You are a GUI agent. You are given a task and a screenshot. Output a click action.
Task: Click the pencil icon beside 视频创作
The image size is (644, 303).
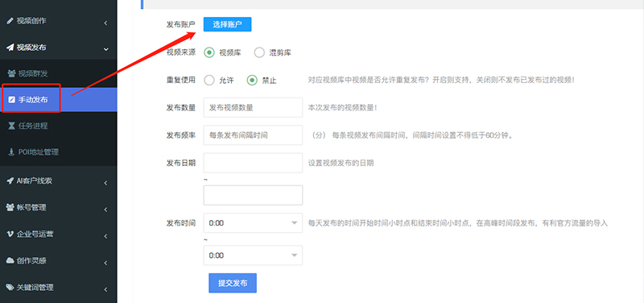point(10,22)
